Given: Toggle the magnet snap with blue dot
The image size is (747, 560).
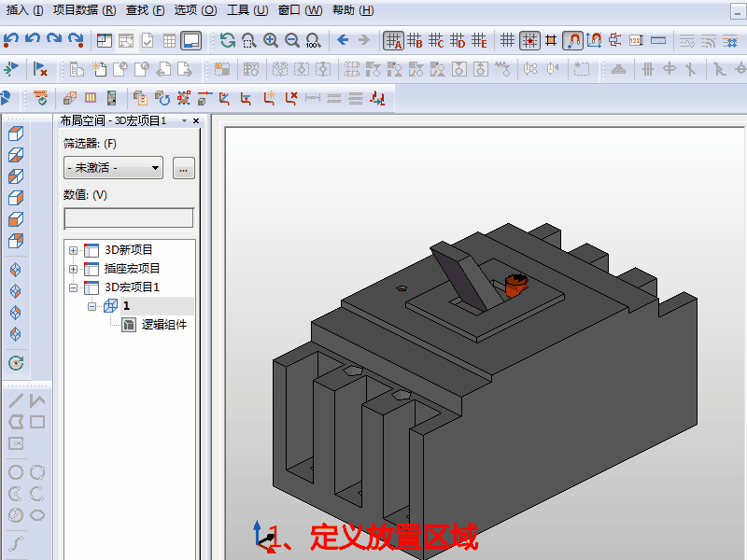Looking at the screenshot, I should click(572, 41).
